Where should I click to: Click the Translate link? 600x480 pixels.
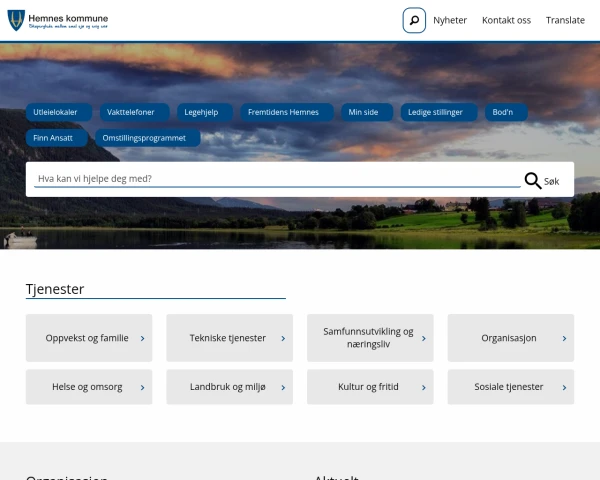coord(565,20)
